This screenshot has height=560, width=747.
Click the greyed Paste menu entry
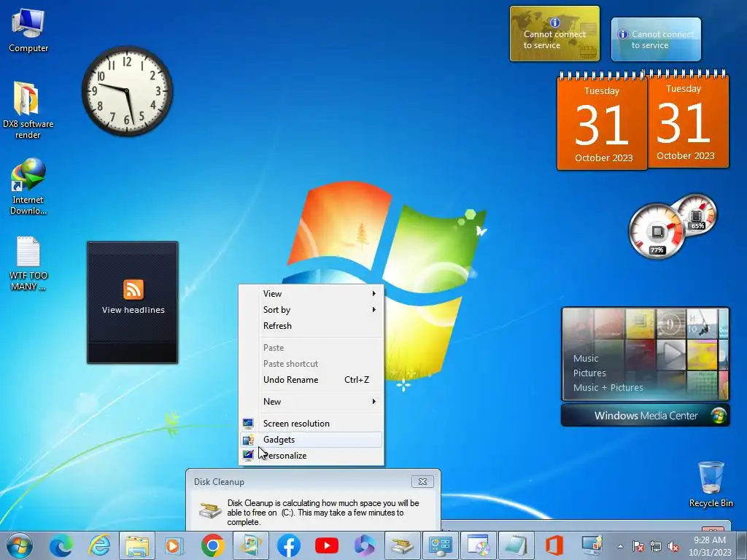[311, 348]
